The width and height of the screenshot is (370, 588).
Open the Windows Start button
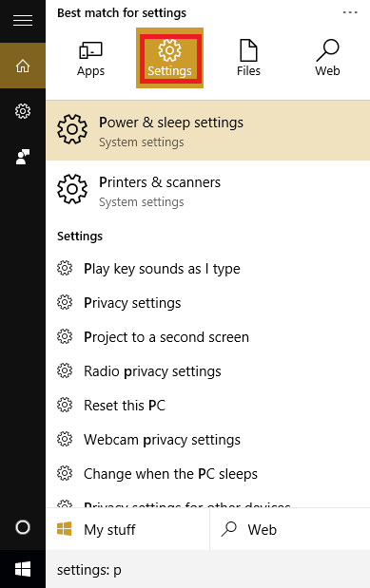pyautogui.click(x=23, y=569)
